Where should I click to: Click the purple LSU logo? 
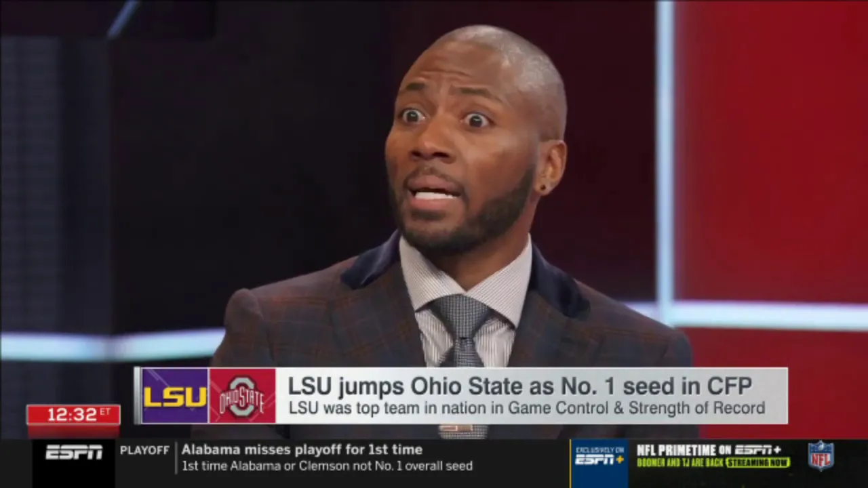175,396
